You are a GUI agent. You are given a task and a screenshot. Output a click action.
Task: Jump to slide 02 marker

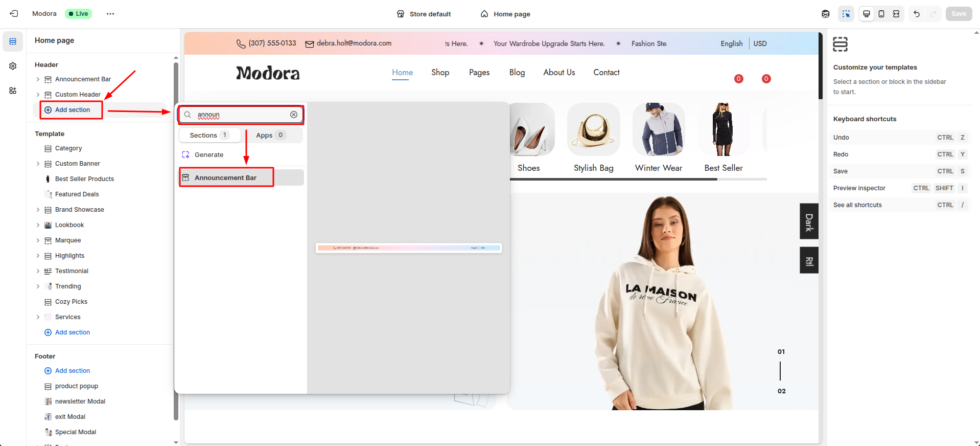coord(781,391)
